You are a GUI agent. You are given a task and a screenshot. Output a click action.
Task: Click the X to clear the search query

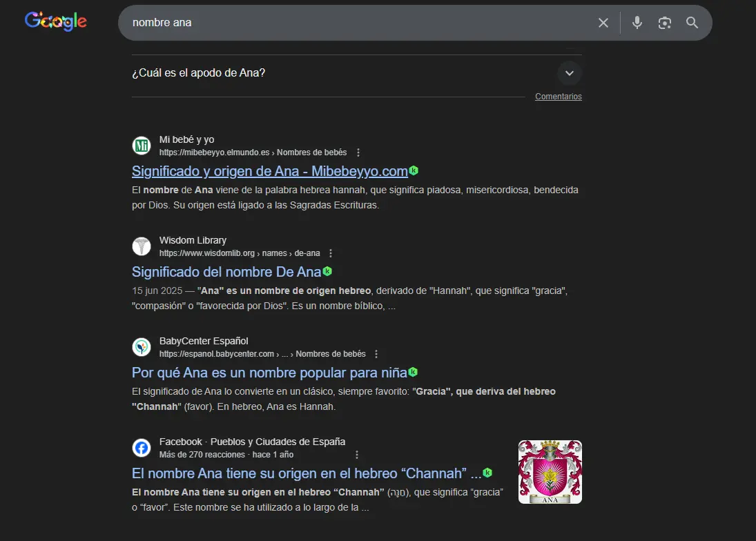pyautogui.click(x=603, y=22)
